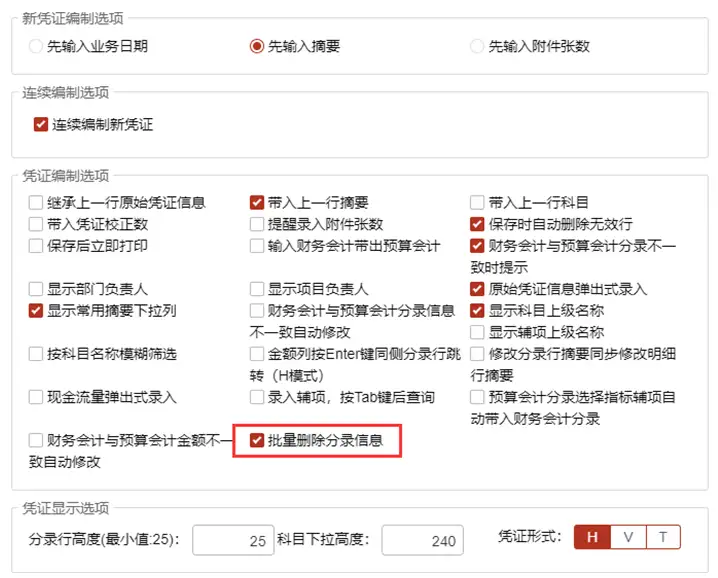
Task: Enable 继承上一行原始凭证信息 checkbox
Action: click(x=36, y=202)
